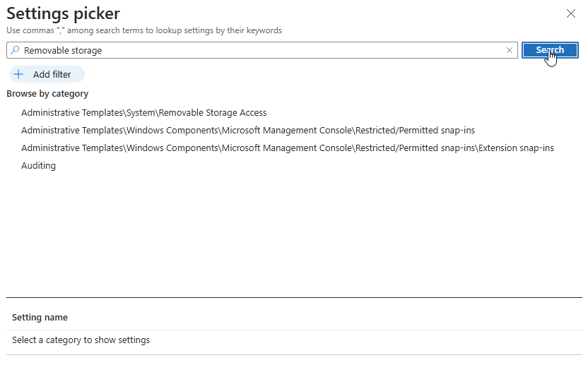The height and width of the screenshot is (372, 588).
Task: Click the Browse by category heading
Action: point(47,93)
